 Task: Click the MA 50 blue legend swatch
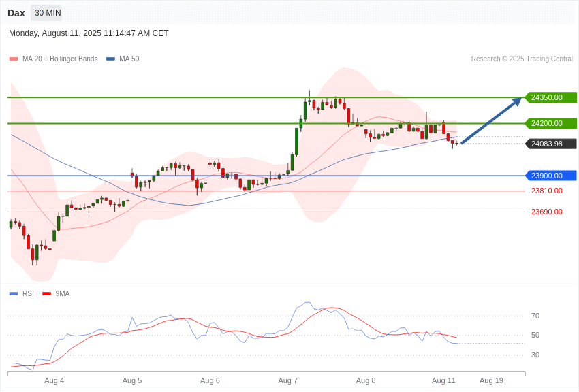(110, 59)
